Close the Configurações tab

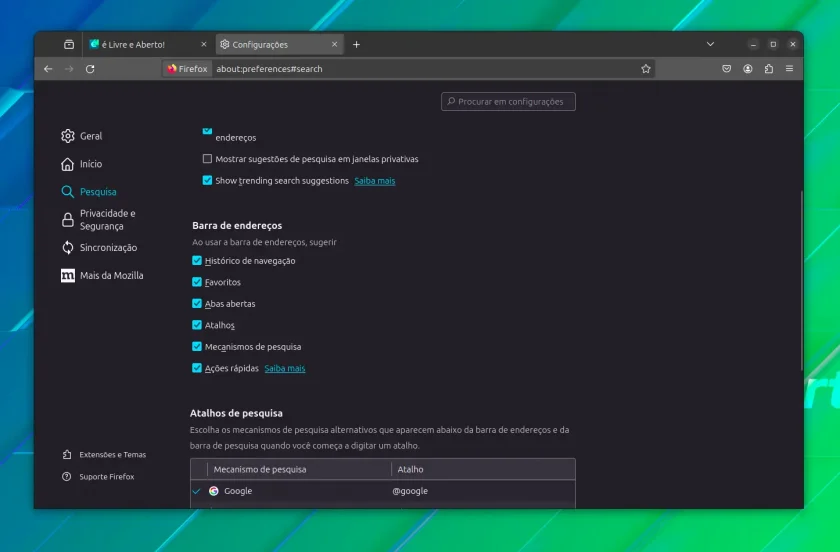coord(334,44)
